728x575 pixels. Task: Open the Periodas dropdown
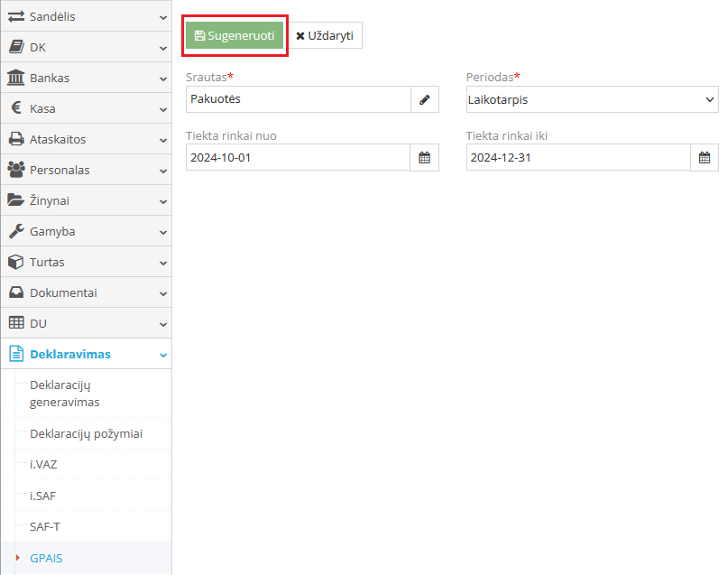pos(593,99)
